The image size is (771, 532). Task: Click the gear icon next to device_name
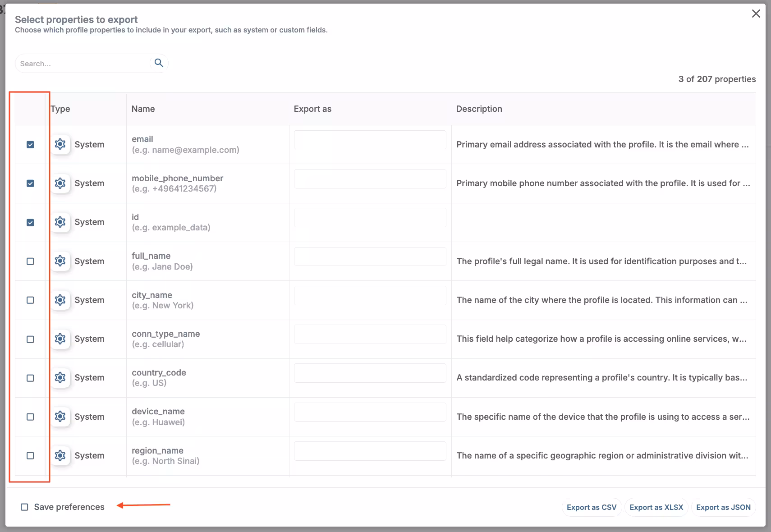(60, 417)
